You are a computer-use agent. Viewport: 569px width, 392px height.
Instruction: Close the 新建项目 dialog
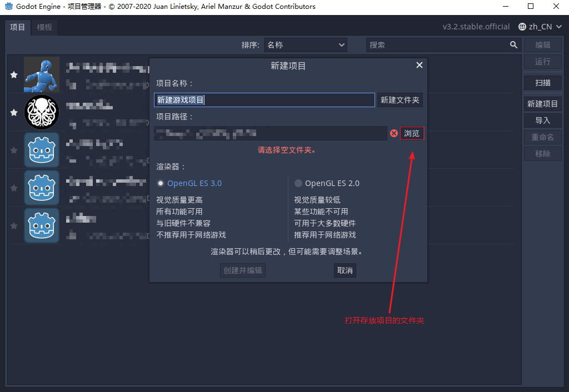pyautogui.click(x=419, y=65)
